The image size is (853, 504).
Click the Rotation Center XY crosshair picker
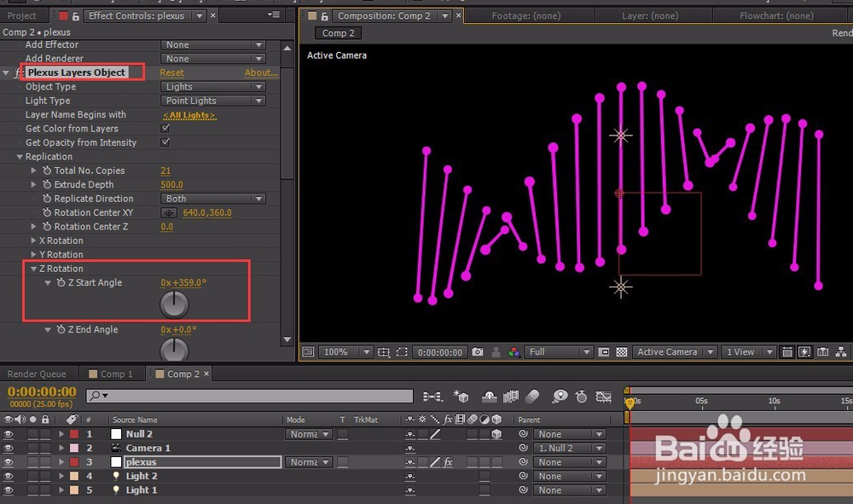coord(169,213)
